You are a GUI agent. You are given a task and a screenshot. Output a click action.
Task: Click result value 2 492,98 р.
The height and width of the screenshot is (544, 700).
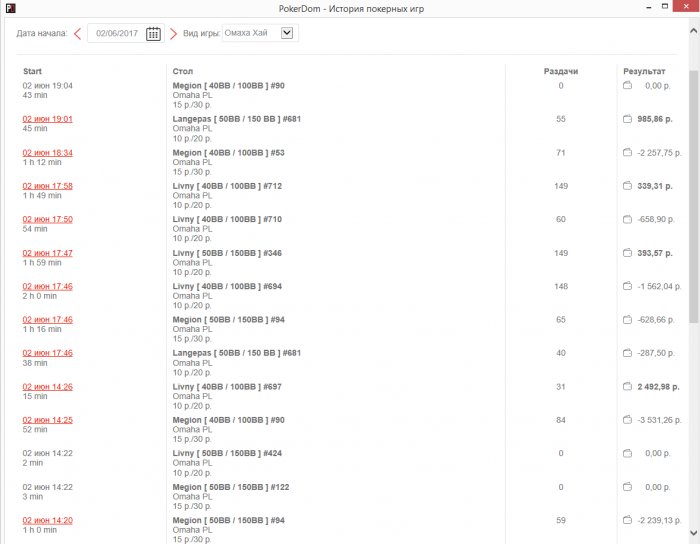(658, 387)
